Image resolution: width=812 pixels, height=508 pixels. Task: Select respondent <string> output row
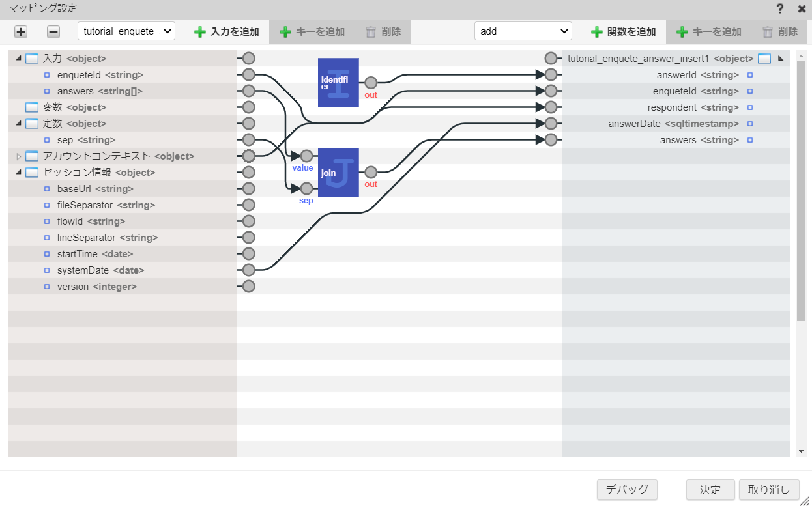coord(676,107)
